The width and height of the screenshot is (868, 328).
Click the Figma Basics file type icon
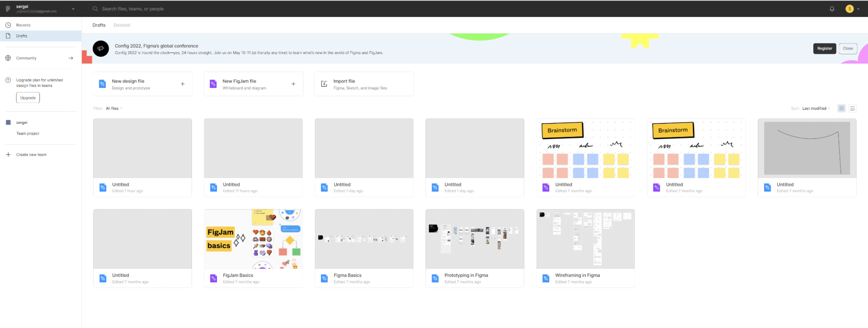coord(324,278)
